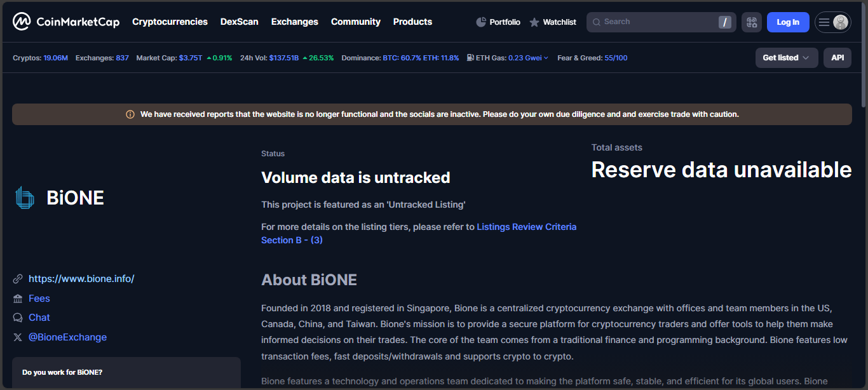This screenshot has width=868, height=390.
Task: Click the Cryptos 19.06M stat
Action: pyautogui.click(x=40, y=58)
